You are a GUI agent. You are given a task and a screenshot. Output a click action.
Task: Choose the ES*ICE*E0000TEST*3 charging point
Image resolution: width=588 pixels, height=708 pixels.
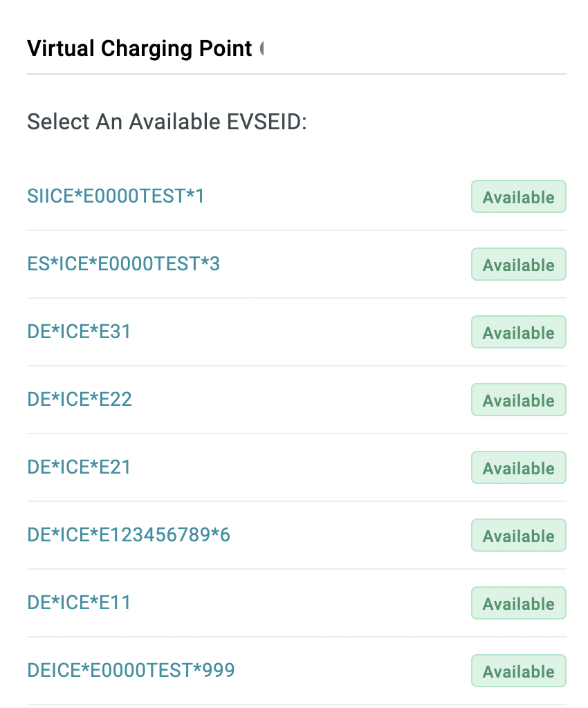pyautogui.click(x=123, y=264)
